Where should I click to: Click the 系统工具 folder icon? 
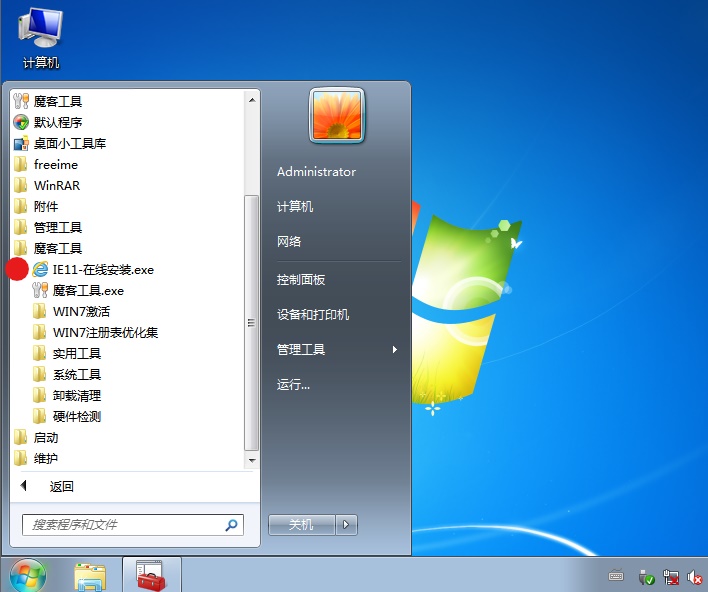pyautogui.click(x=39, y=374)
